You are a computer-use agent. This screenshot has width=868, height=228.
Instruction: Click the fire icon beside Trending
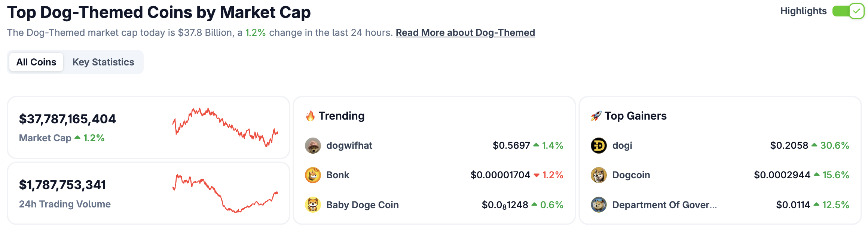click(x=310, y=116)
